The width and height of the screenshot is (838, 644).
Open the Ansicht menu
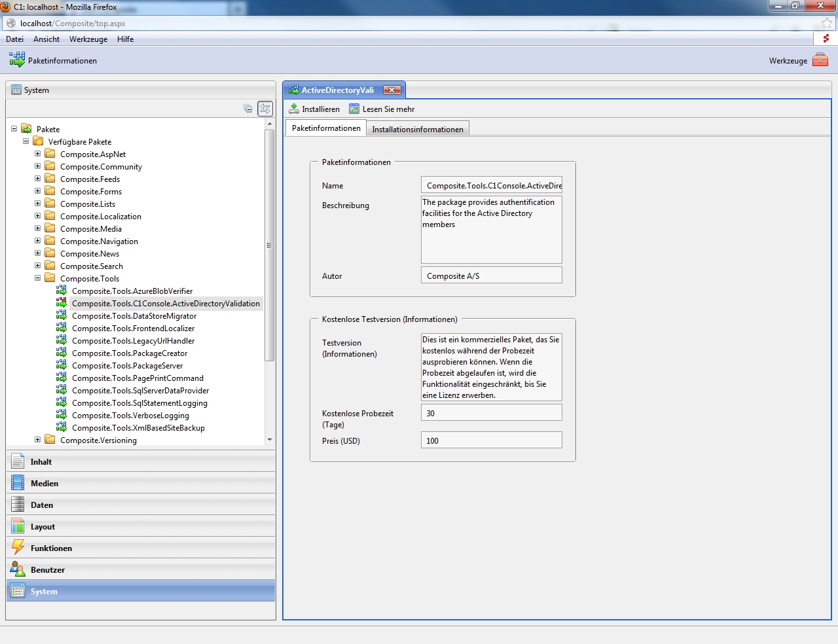pos(46,39)
